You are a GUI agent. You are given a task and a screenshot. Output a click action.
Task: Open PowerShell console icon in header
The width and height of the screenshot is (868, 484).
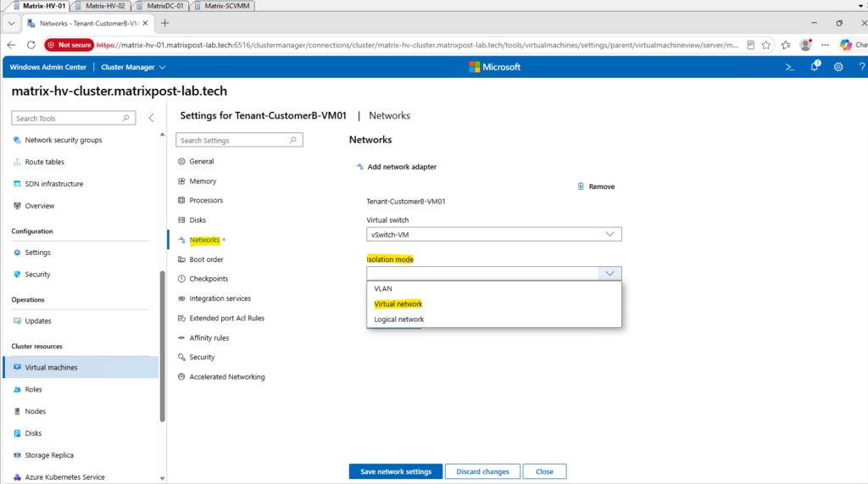point(790,67)
